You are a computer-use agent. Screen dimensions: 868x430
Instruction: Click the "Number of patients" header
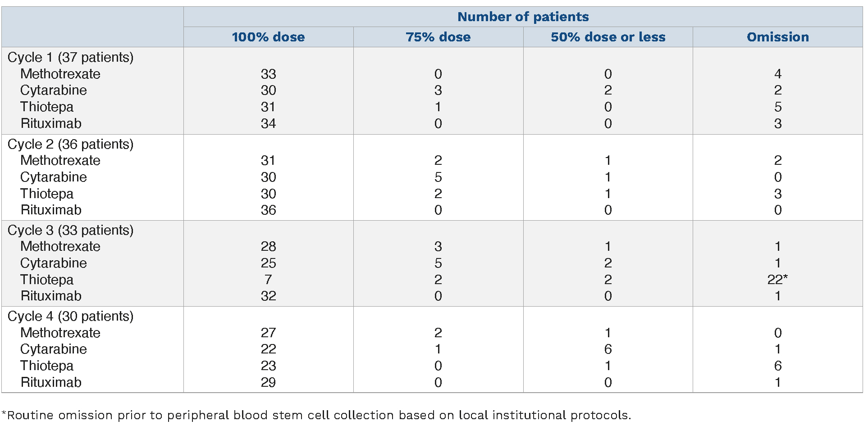523,17
